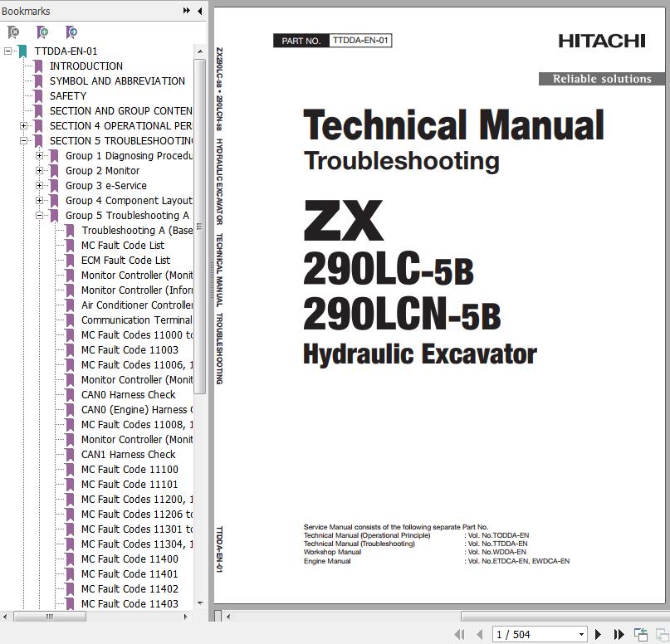The width and height of the screenshot is (670, 644).
Task: Open SECTION AND GROUP CONTENTS bookmark
Action: coord(121,111)
